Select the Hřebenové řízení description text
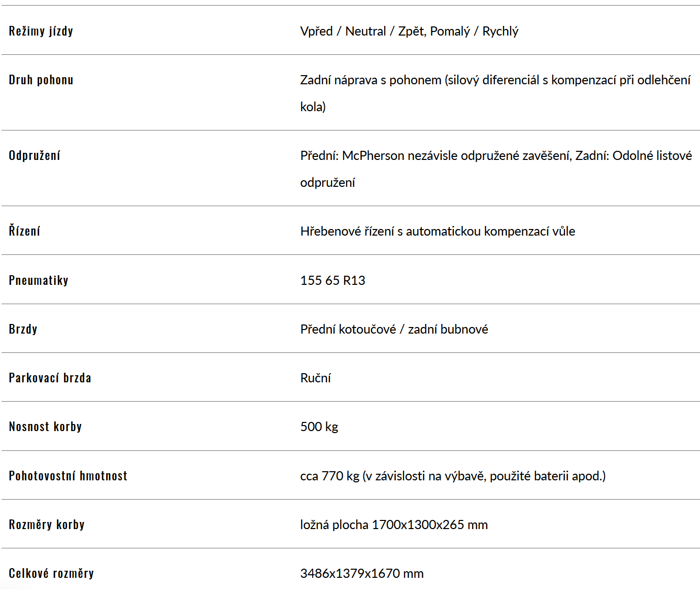Viewport: 700px width, 589px height. pyautogui.click(x=438, y=231)
